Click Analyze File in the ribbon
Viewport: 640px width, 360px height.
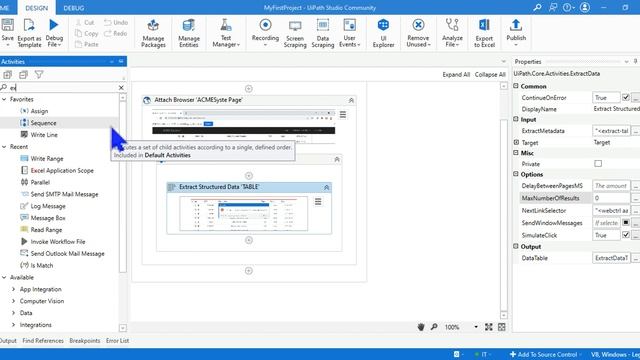click(452, 33)
